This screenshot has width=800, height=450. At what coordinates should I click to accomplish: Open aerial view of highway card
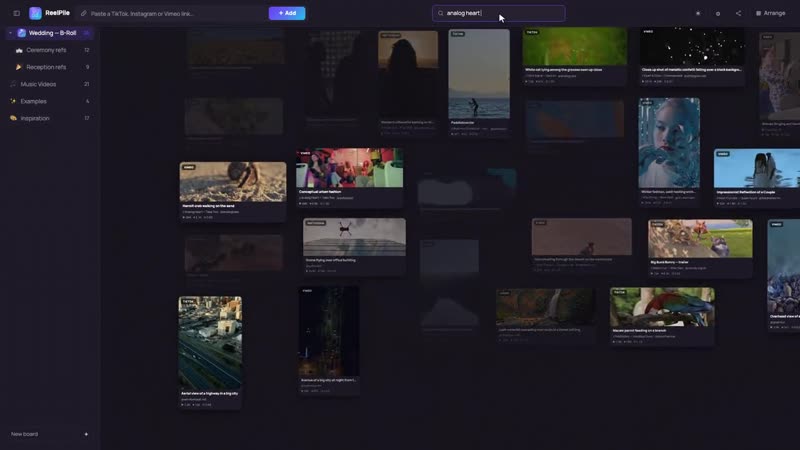click(210, 353)
